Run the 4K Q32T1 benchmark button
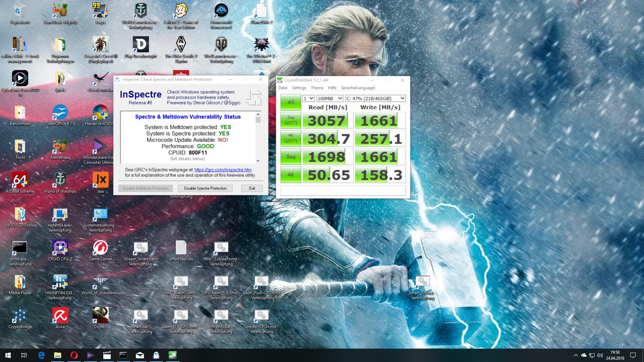 (x=291, y=138)
